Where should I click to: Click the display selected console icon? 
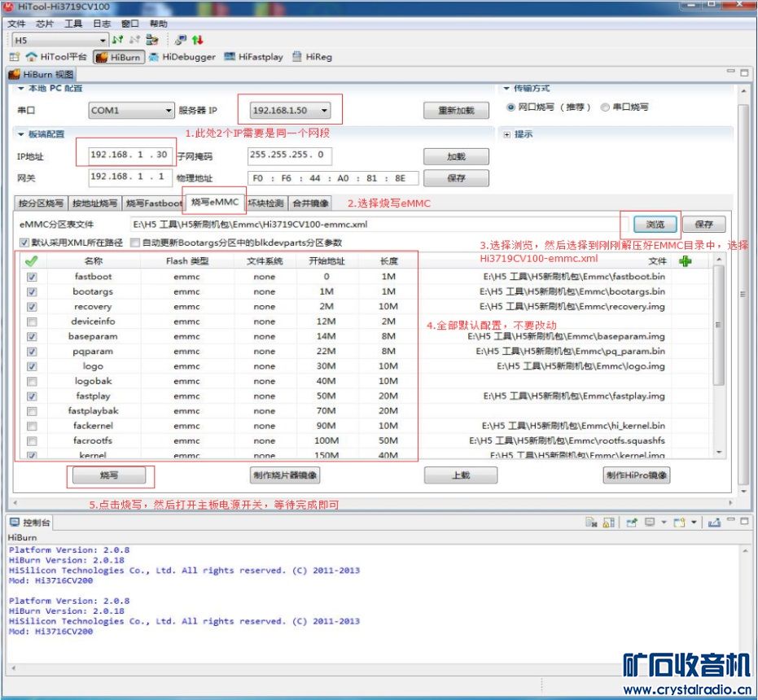[651, 522]
